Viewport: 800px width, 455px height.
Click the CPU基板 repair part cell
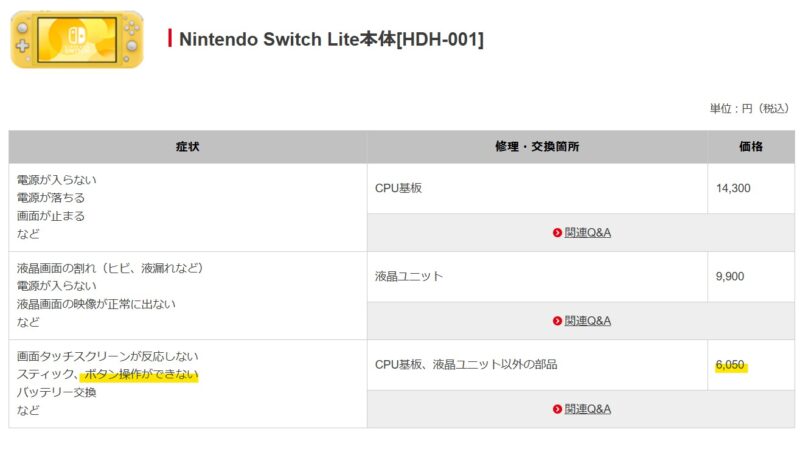tap(537, 188)
